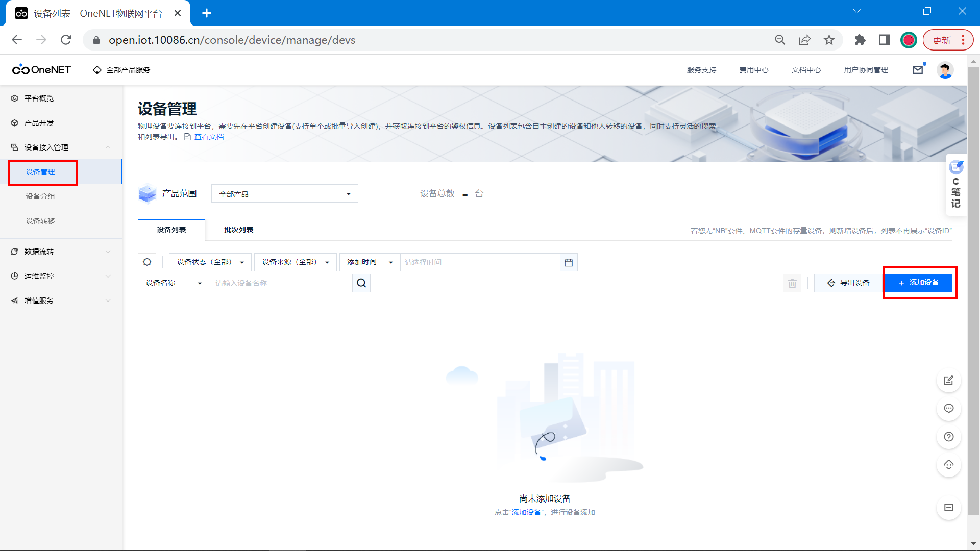980x551 pixels.
Task: Open the help question mark floating icon
Action: point(949,437)
